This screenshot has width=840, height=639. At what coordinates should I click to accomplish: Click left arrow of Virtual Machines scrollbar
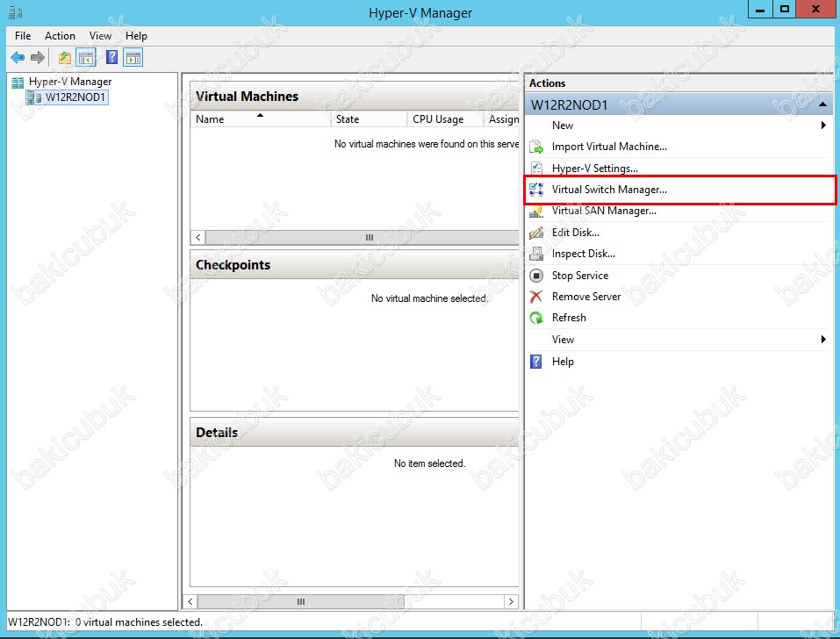(198, 237)
